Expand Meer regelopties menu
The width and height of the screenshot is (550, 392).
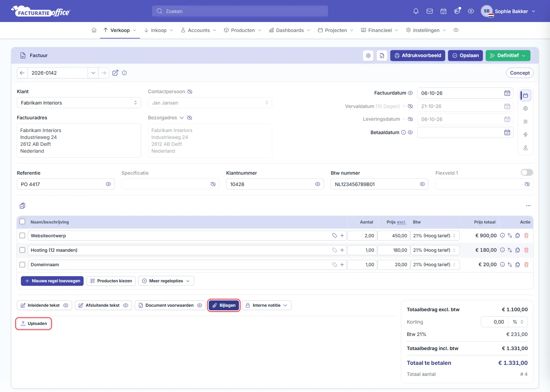166,281
